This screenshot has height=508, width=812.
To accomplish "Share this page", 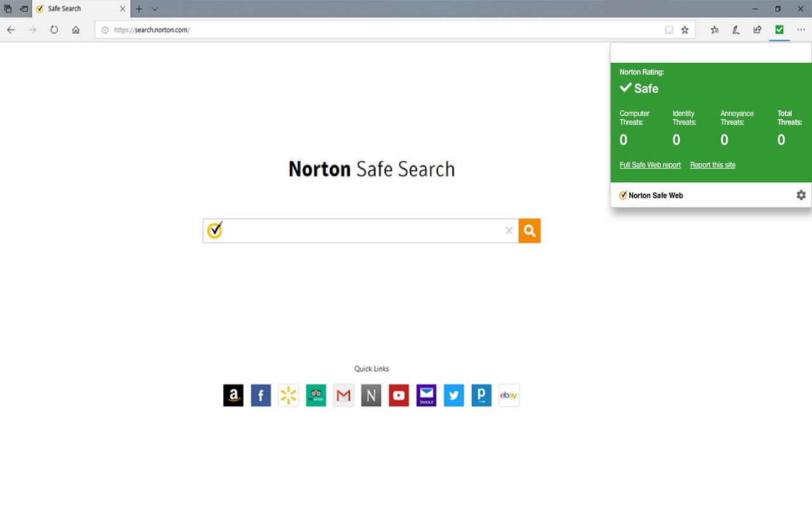I will [757, 30].
